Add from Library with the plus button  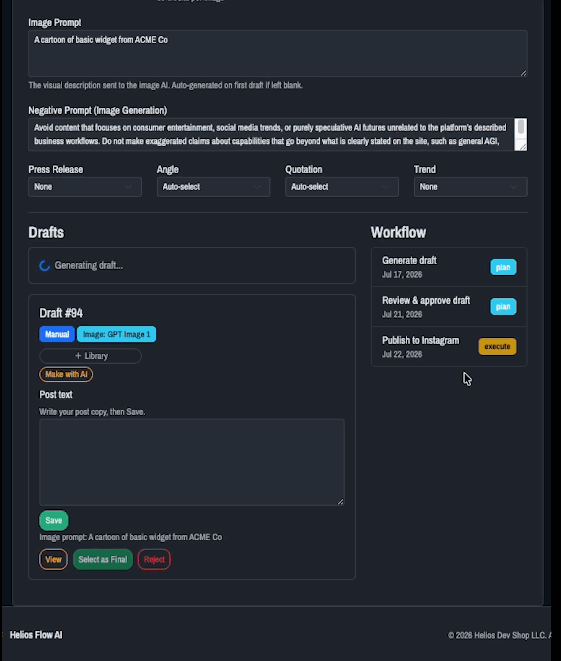click(x=90, y=356)
